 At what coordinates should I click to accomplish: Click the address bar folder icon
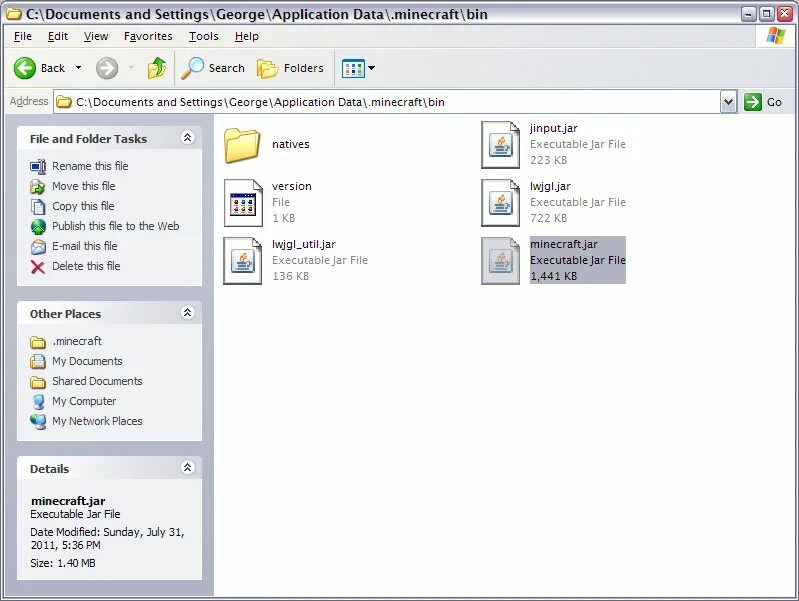(64, 102)
